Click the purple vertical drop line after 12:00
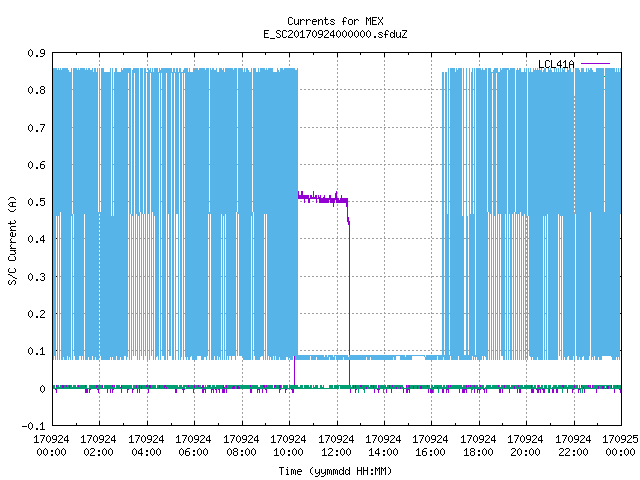The width and height of the screenshot is (640, 480). coord(349,302)
